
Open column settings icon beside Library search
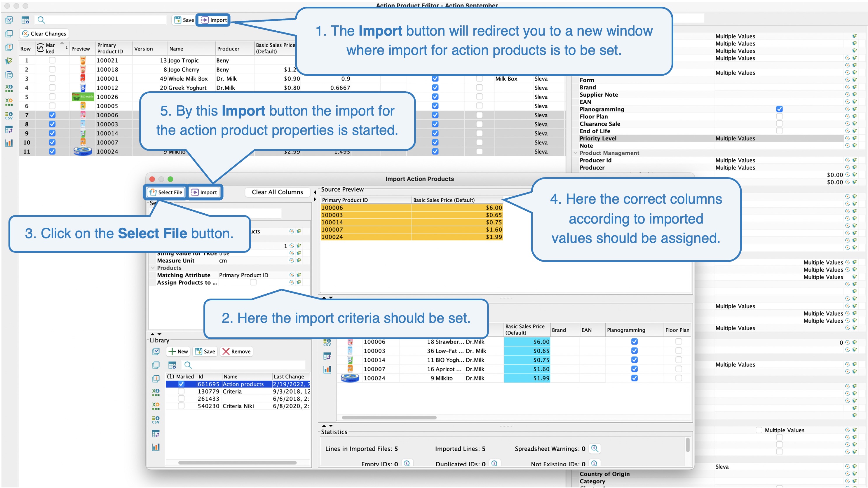click(172, 365)
